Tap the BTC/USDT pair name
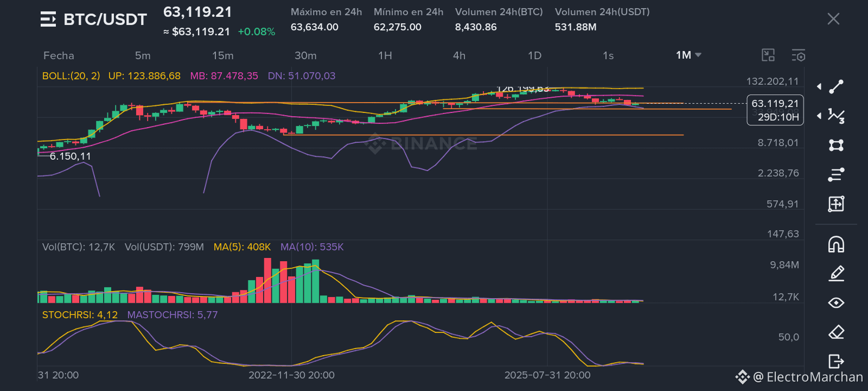Image resolution: width=868 pixels, height=391 pixels. tap(105, 20)
